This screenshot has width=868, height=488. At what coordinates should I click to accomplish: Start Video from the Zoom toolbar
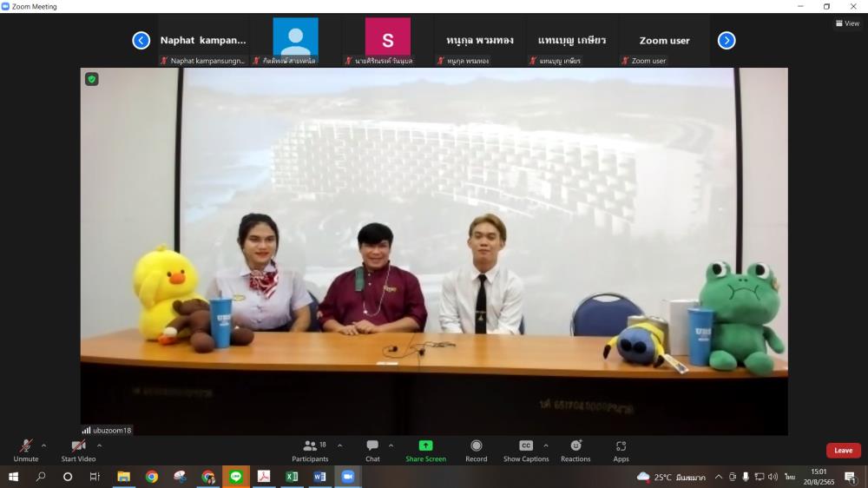[x=78, y=451]
